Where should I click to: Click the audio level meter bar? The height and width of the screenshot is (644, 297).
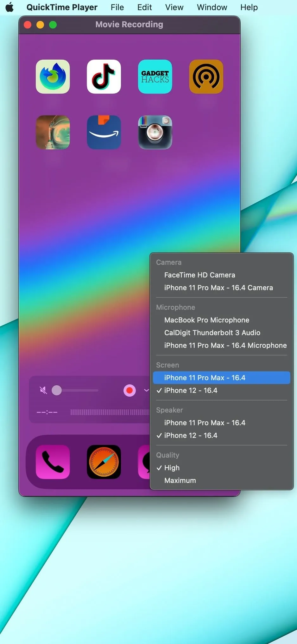[x=110, y=412]
